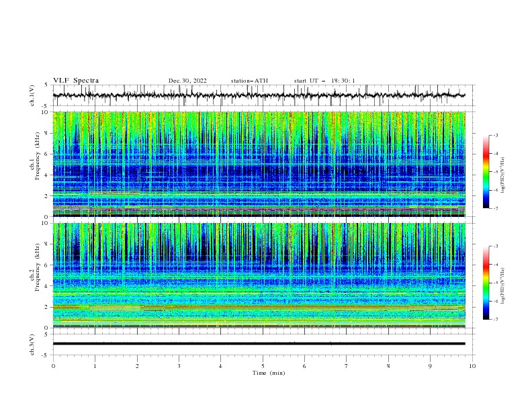Click the "ch.1(V)" axis label
Image resolution: width=532 pixels, height=411 pixels.
[32, 95]
